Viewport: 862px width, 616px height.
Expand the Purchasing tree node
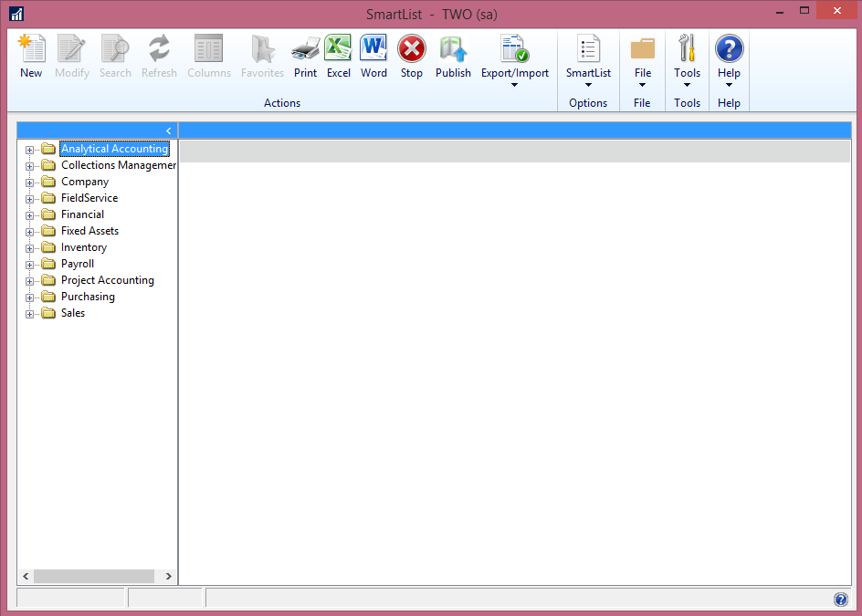[x=30, y=298]
